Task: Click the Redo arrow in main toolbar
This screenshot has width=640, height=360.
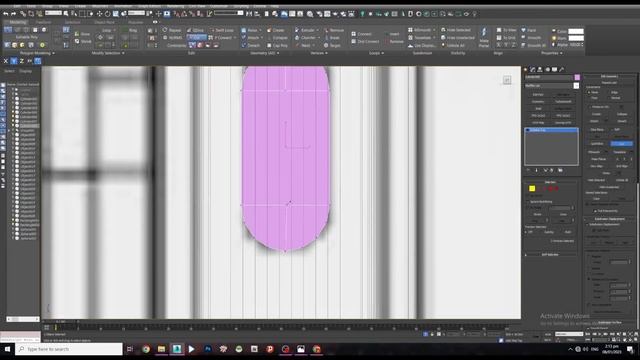Action: coord(13,14)
